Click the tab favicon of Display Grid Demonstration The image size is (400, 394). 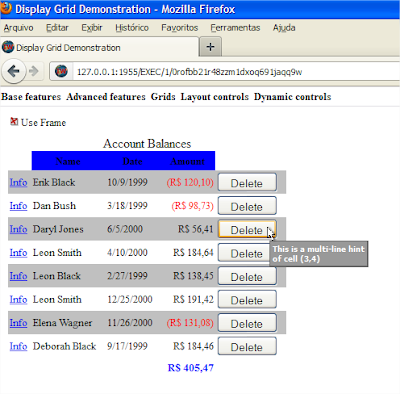pyautogui.click(x=8, y=47)
